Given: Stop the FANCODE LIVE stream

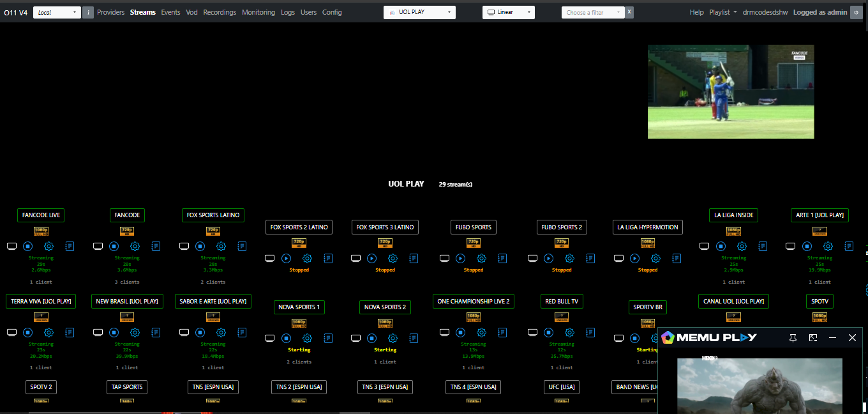Looking at the screenshot, I should click(x=28, y=246).
